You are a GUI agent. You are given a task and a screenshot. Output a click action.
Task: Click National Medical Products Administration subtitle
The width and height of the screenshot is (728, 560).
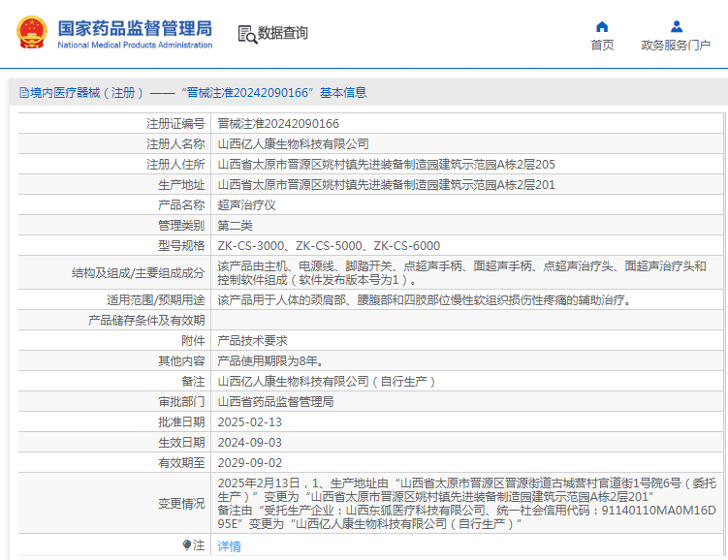pyautogui.click(x=135, y=45)
